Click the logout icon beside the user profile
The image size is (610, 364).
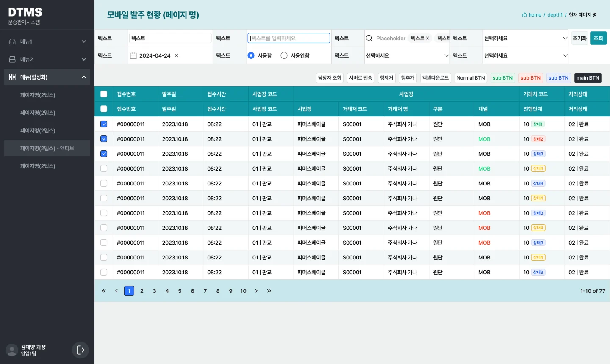click(x=80, y=350)
